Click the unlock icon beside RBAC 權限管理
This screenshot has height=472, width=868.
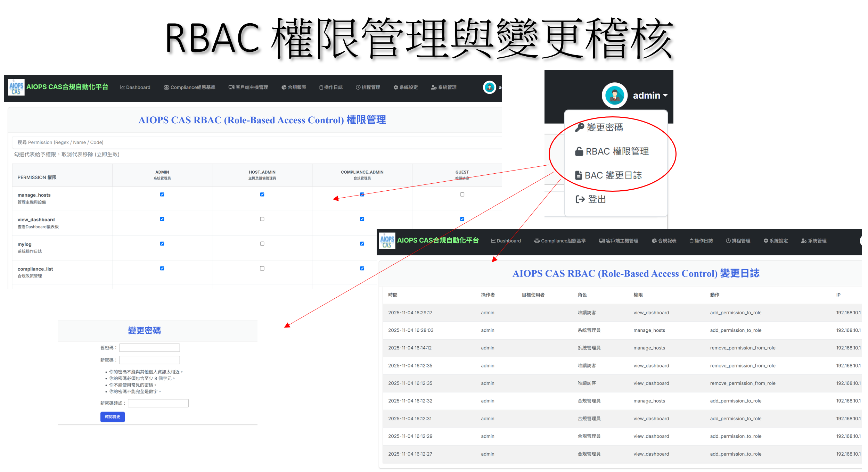point(579,151)
